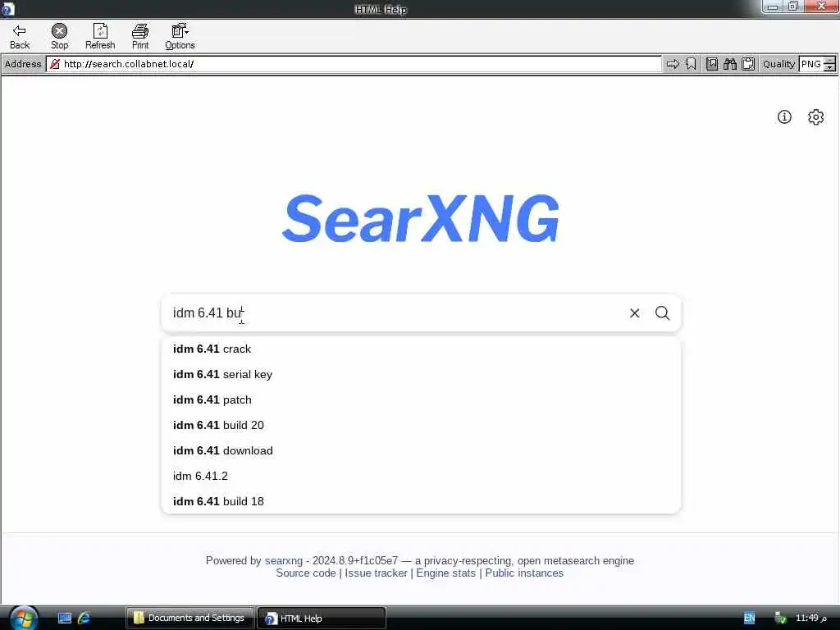Open the Windows Start menu

point(24,619)
